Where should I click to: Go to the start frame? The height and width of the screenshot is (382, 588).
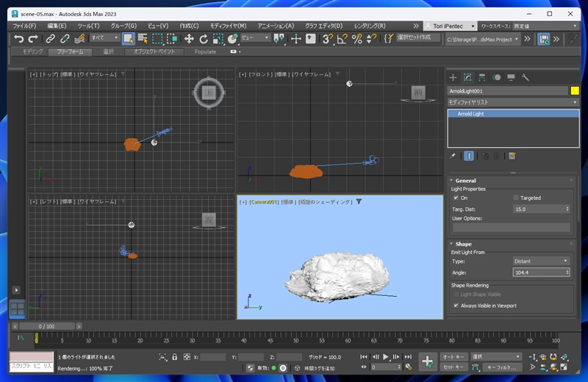363,357
